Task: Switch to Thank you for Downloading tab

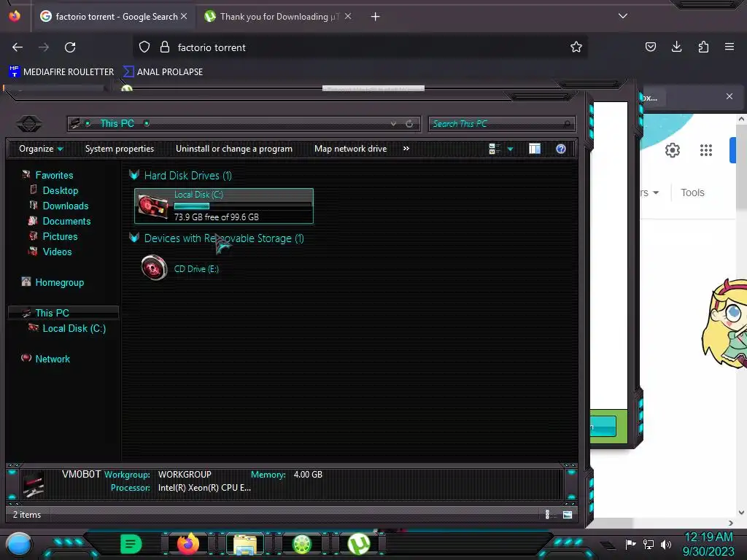Action: pyautogui.click(x=278, y=17)
